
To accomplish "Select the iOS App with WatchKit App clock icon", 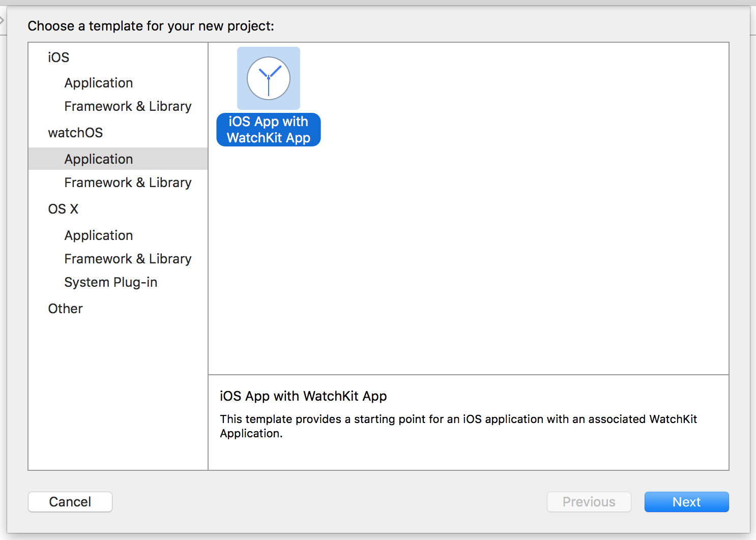I will coord(268,78).
